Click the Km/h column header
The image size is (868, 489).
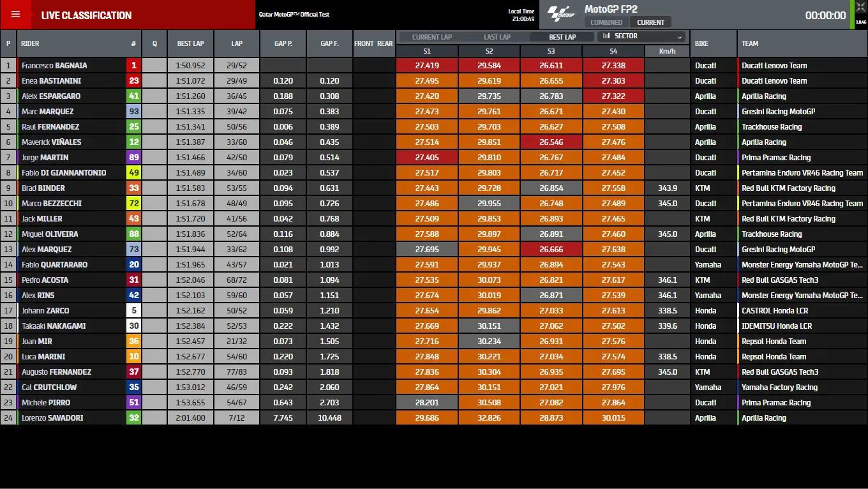[x=667, y=51]
